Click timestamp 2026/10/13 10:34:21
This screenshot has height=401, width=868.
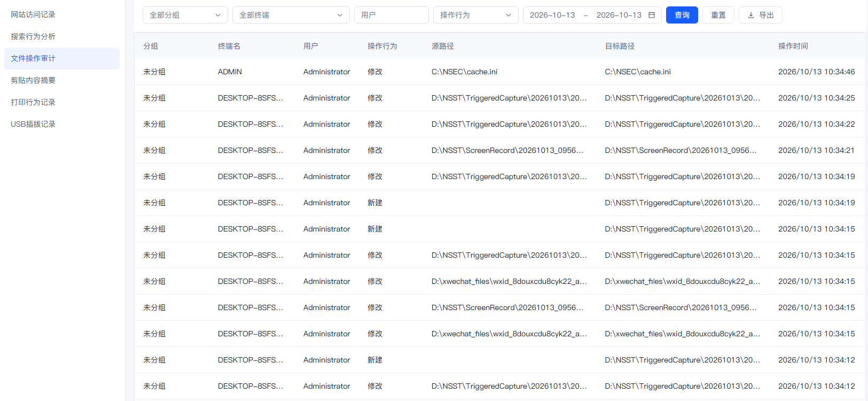[x=817, y=150]
